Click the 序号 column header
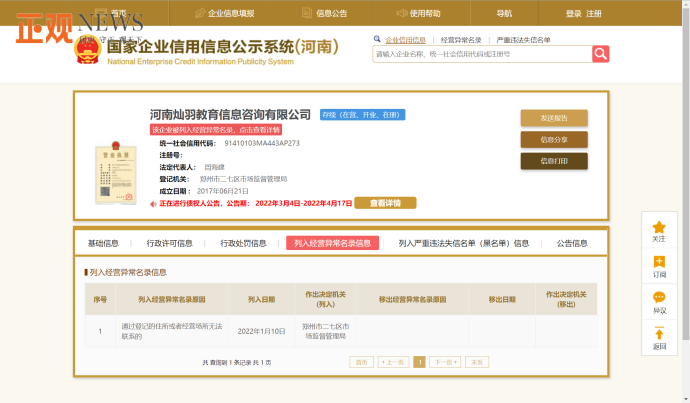 point(100,299)
